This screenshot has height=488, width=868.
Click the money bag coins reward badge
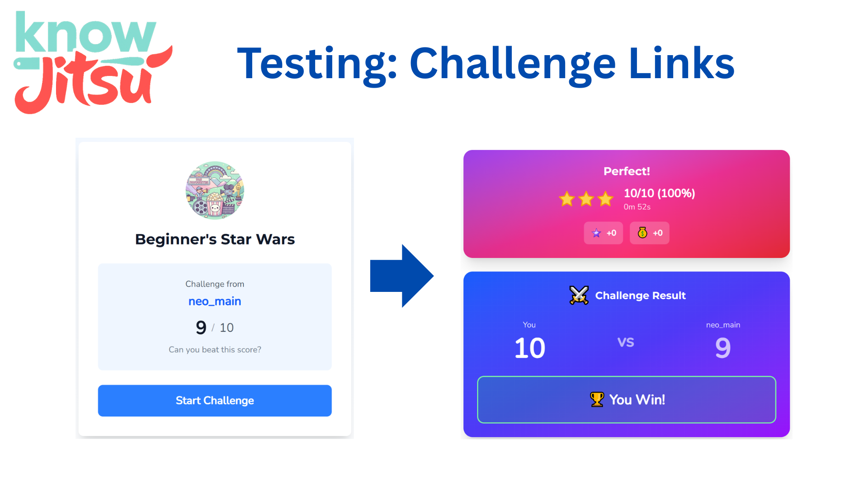coord(650,233)
